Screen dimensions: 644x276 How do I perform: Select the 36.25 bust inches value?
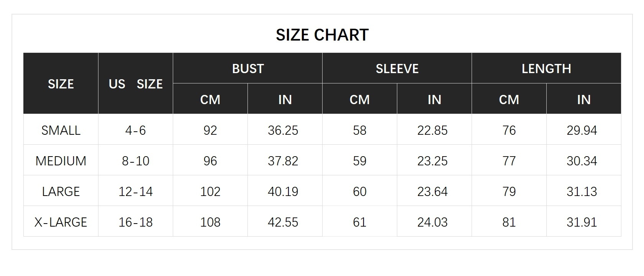[x=283, y=130]
